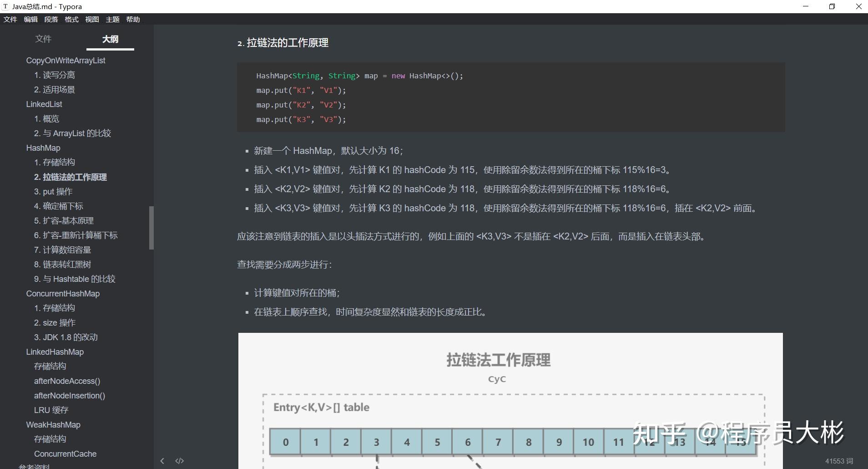Open the 帮助 menu

[x=132, y=19]
